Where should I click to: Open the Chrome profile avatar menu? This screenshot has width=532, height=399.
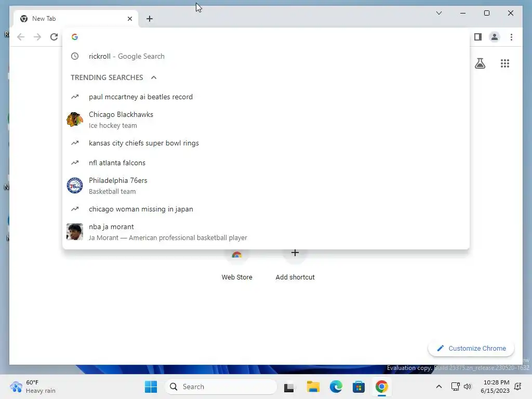tap(495, 37)
